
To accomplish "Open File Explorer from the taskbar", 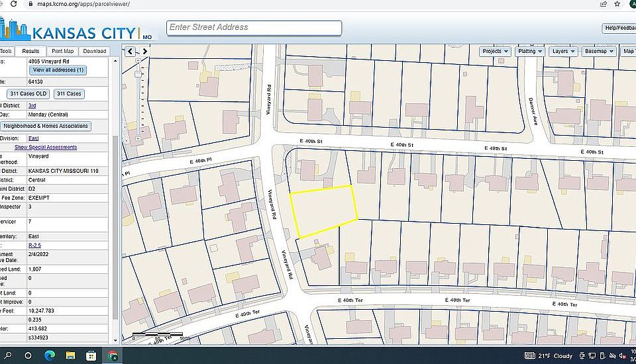I will click(x=70, y=355).
